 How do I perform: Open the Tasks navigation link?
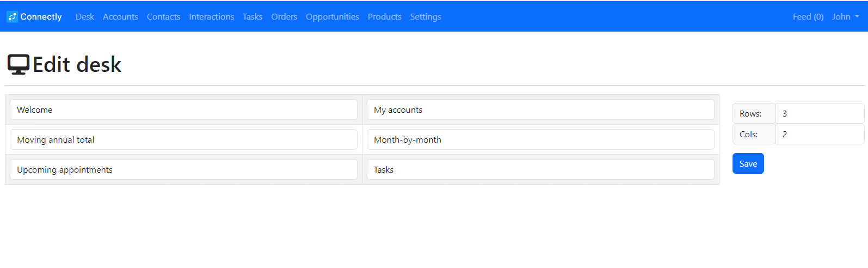coord(253,17)
